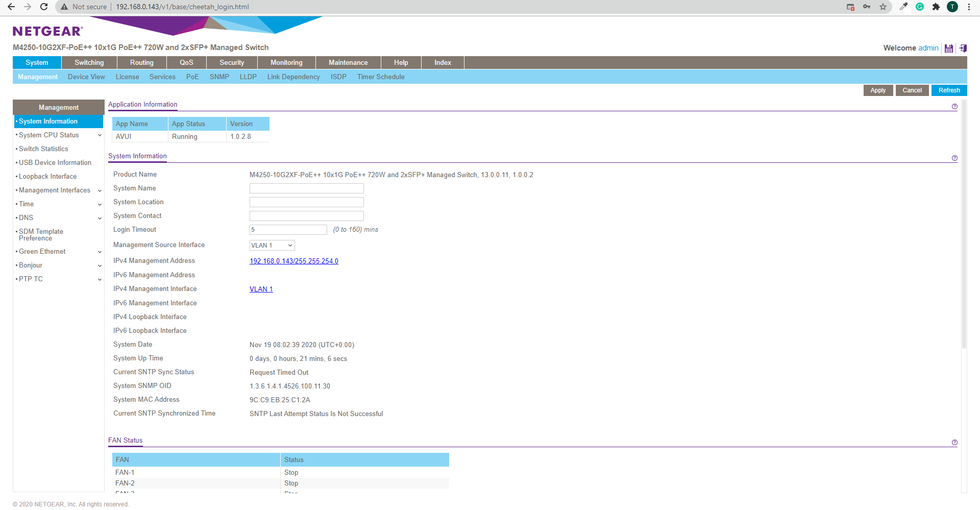Click the cast/screen icon in address bar
980x510 pixels.
850,7
